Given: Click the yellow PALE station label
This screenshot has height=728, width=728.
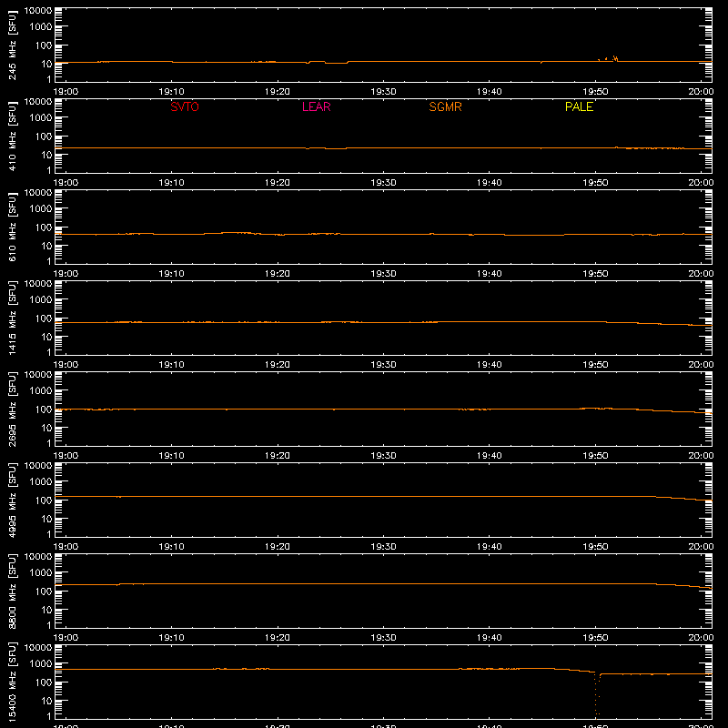Looking at the screenshot, I should [579, 106].
